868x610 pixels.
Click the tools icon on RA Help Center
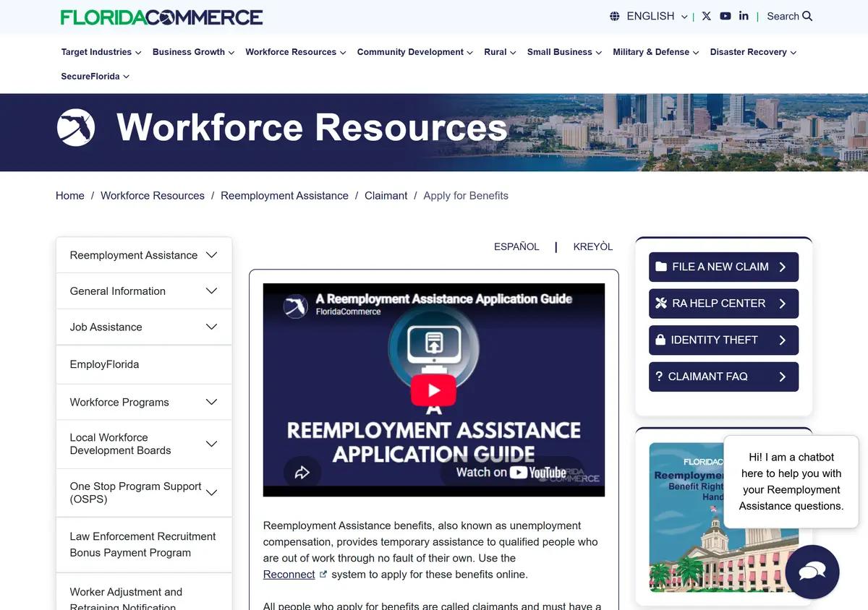661,304
